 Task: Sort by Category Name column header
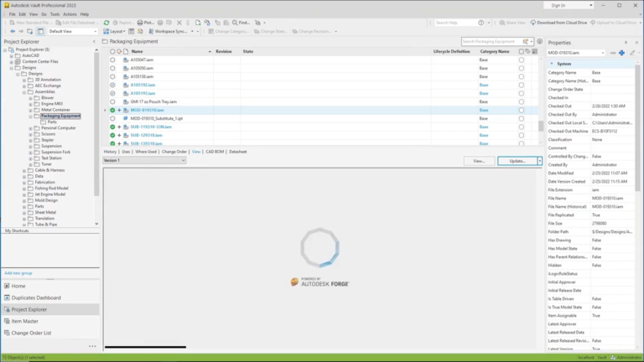(x=495, y=51)
